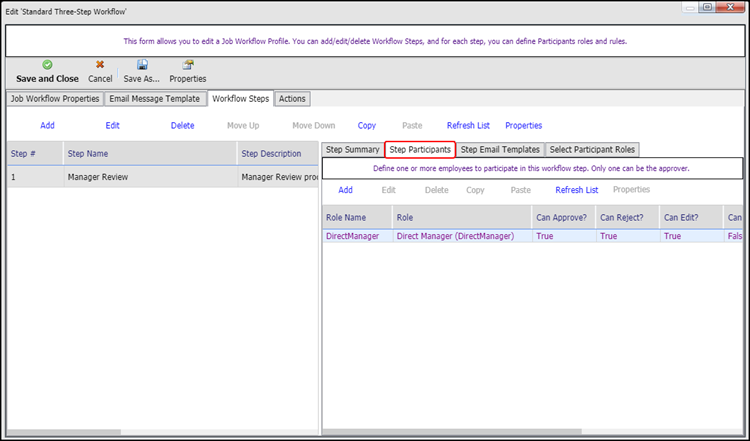Viewport: 750px width, 441px height.
Task: Select the Step Participants tab
Action: [420, 150]
